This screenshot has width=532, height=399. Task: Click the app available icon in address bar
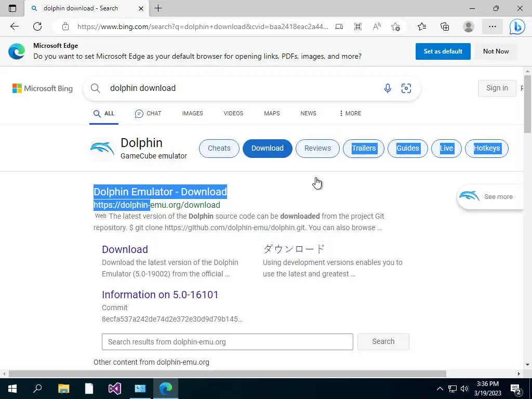339,26
